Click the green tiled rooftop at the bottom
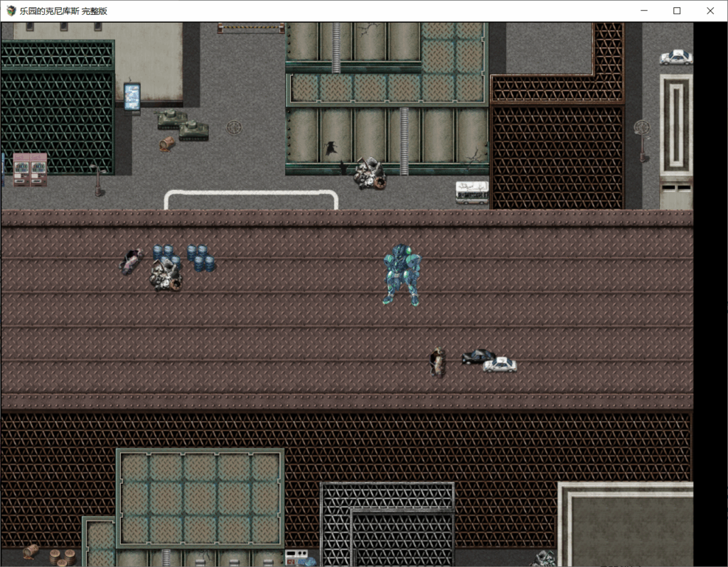 coord(200,498)
